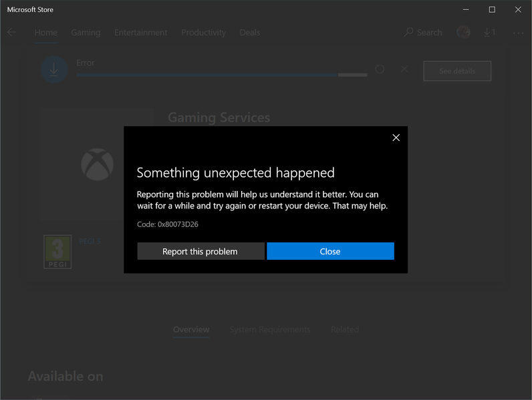Viewport: 532px width, 400px height.
Task: Open the Related tab
Action: pyautogui.click(x=344, y=329)
